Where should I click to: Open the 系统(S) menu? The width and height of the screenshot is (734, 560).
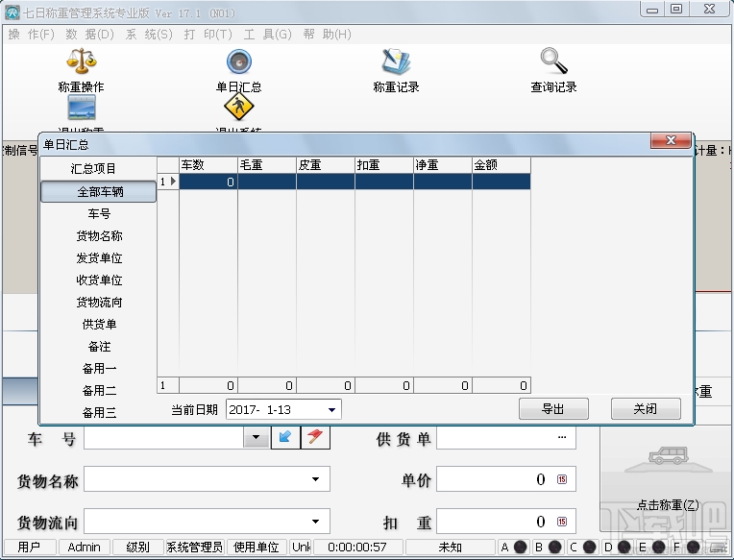pyautogui.click(x=149, y=35)
